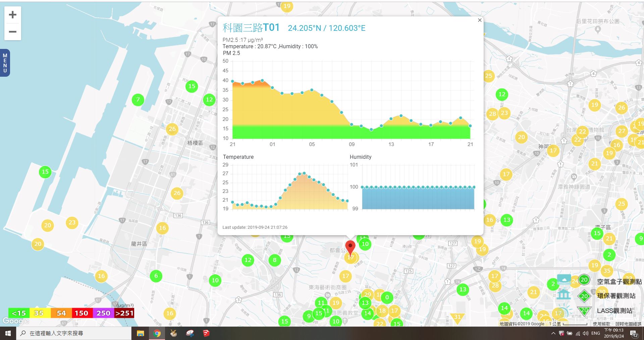Open the snipping scissors app in taskbar
644x340 pixels.
[x=190, y=333]
